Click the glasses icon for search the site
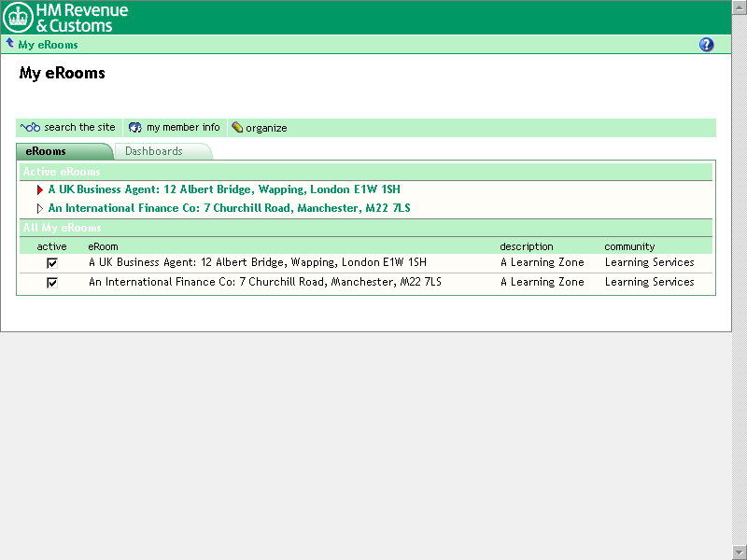This screenshot has width=747, height=560. (31, 128)
